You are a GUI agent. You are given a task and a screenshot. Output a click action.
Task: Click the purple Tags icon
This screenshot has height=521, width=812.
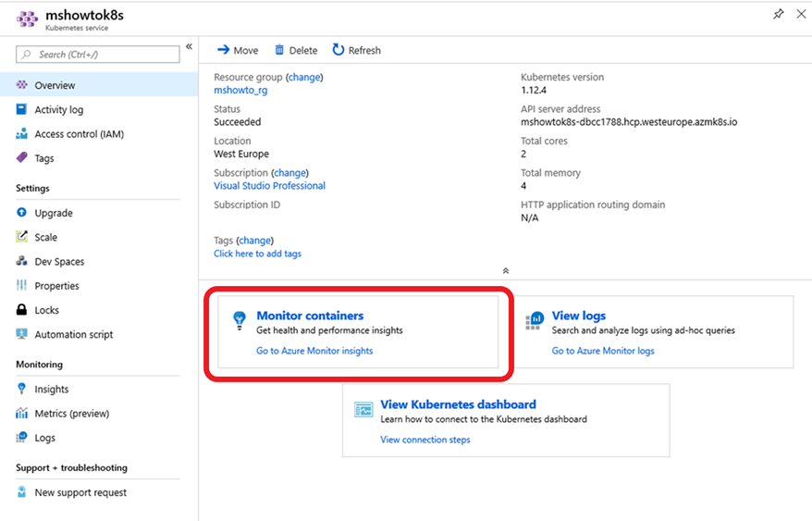[22, 157]
